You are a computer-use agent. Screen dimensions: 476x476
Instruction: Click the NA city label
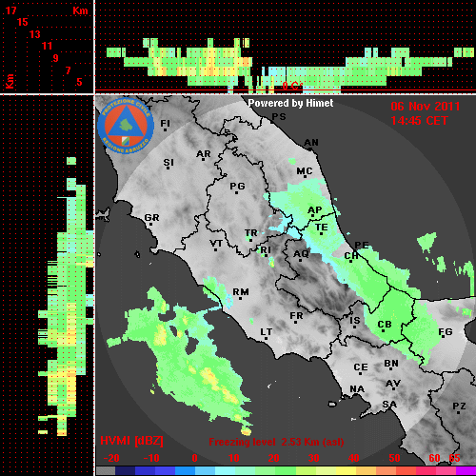click(357, 389)
